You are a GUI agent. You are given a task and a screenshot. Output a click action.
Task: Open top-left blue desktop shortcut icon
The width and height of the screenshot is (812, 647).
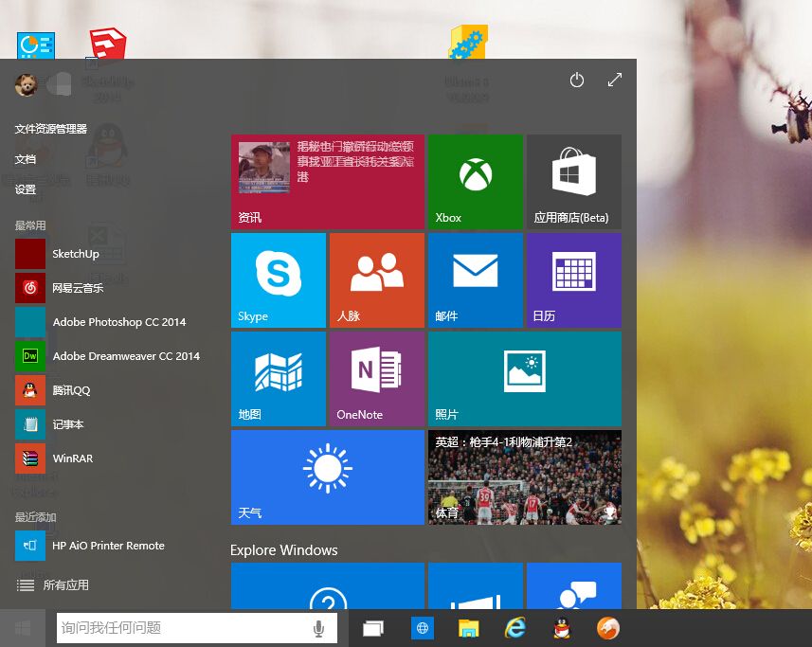point(36,45)
